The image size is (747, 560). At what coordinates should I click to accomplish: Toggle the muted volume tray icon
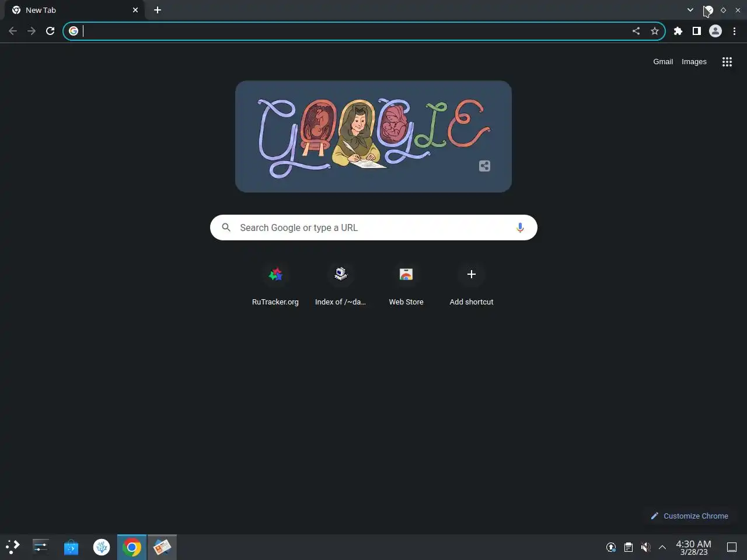(645, 547)
